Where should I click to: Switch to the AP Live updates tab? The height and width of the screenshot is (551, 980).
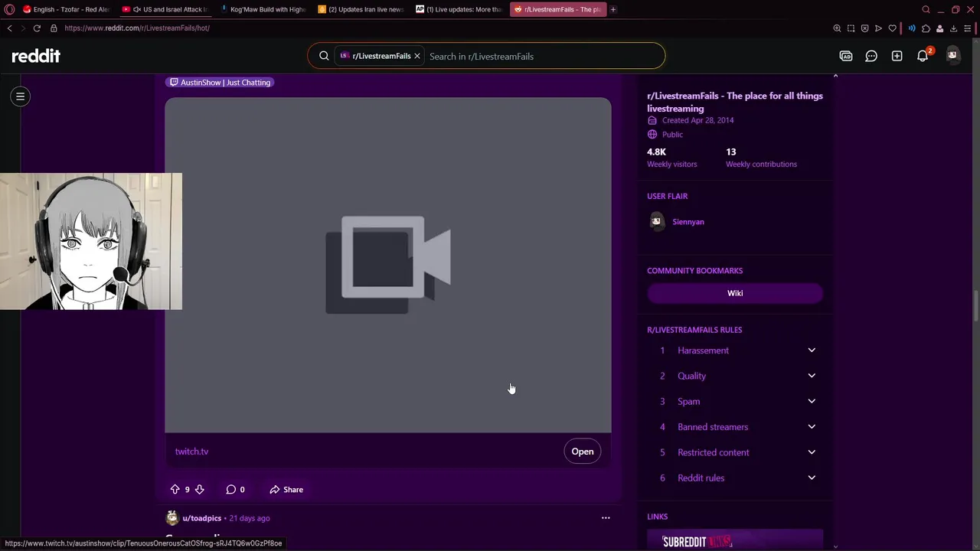point(459,9)
